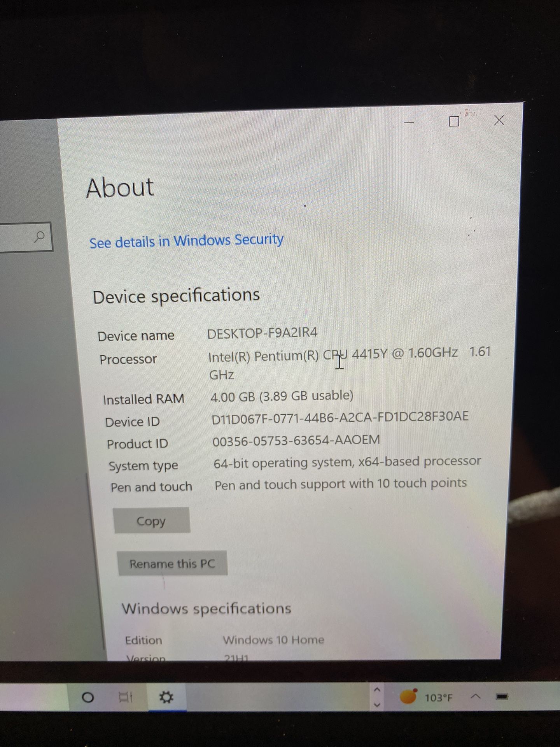The image size is (560, 747).
Task: Maximize the Settings window
Action: (x=454, y=121)
